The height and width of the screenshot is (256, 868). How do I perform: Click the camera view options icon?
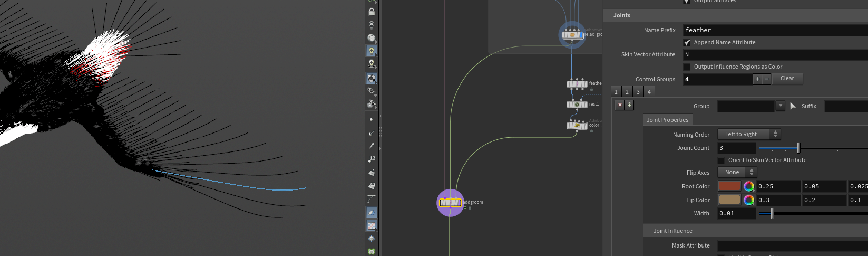coord(372,104)
